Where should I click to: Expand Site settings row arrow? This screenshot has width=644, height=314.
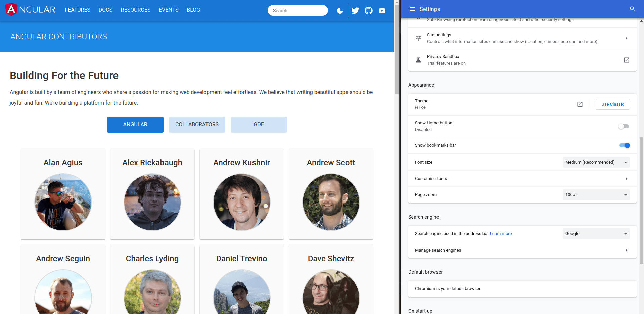(x=627, y=38)
